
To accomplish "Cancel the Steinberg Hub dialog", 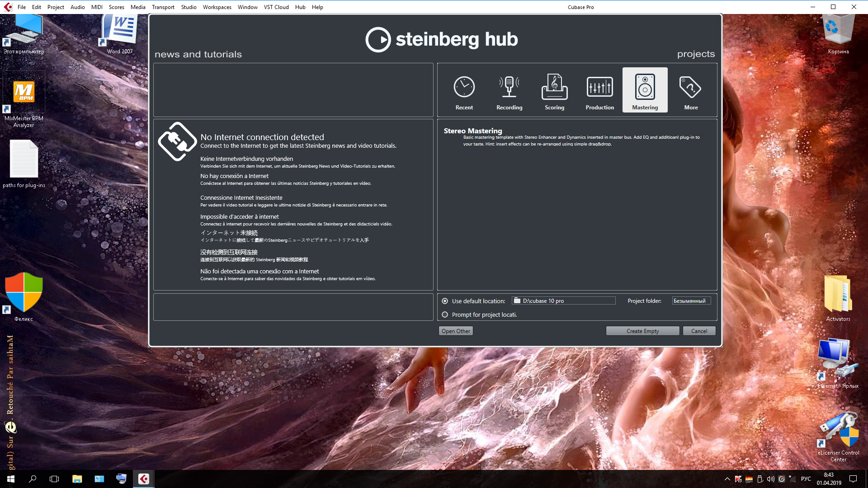I will (x=699, y=331).
